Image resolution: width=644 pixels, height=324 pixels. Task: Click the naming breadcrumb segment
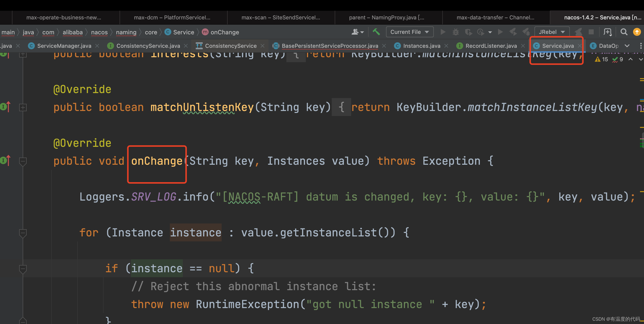pos(126,32)
